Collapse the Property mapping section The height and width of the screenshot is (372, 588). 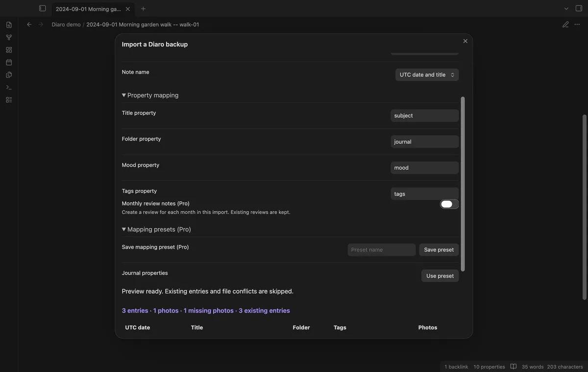tap(150, 95)
